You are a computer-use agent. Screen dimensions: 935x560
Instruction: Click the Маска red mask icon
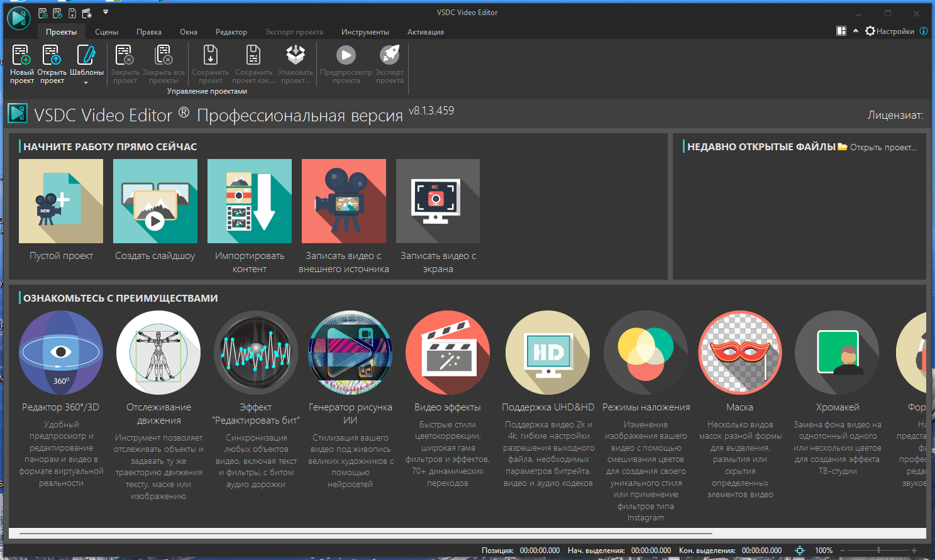tap(740, 353)
